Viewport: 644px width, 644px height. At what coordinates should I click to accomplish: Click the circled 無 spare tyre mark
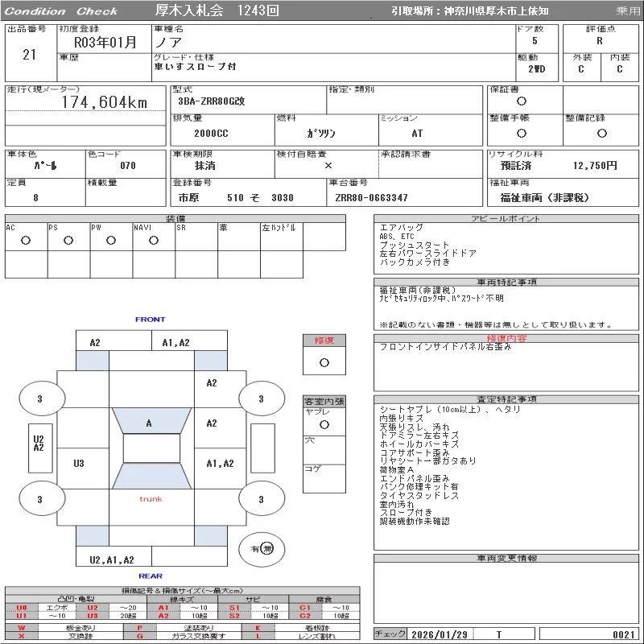tap(267, 549)
